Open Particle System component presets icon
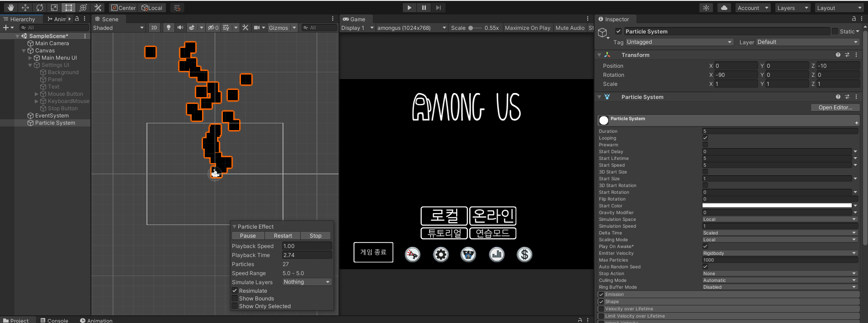 847,97
